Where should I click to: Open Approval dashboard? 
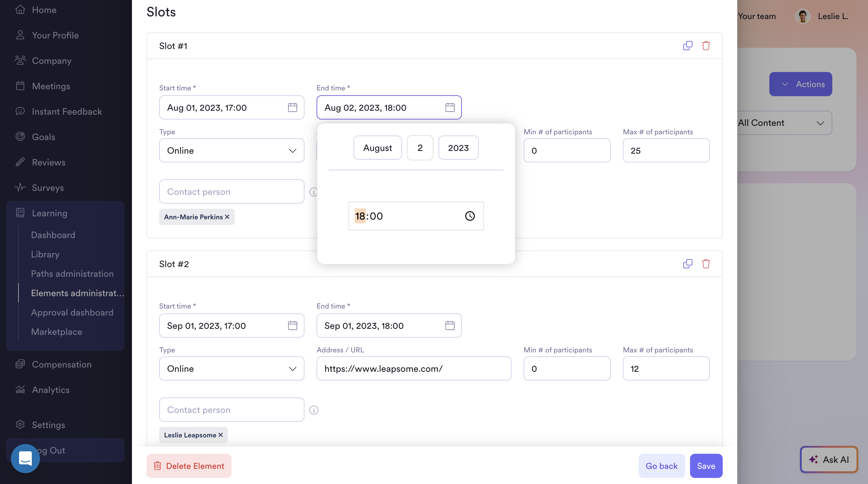[x=72, y=312]
